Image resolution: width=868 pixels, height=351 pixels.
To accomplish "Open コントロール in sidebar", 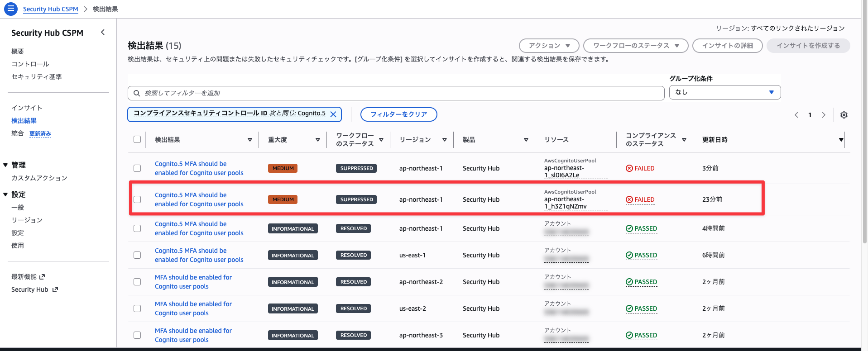I will click(30, 64).
